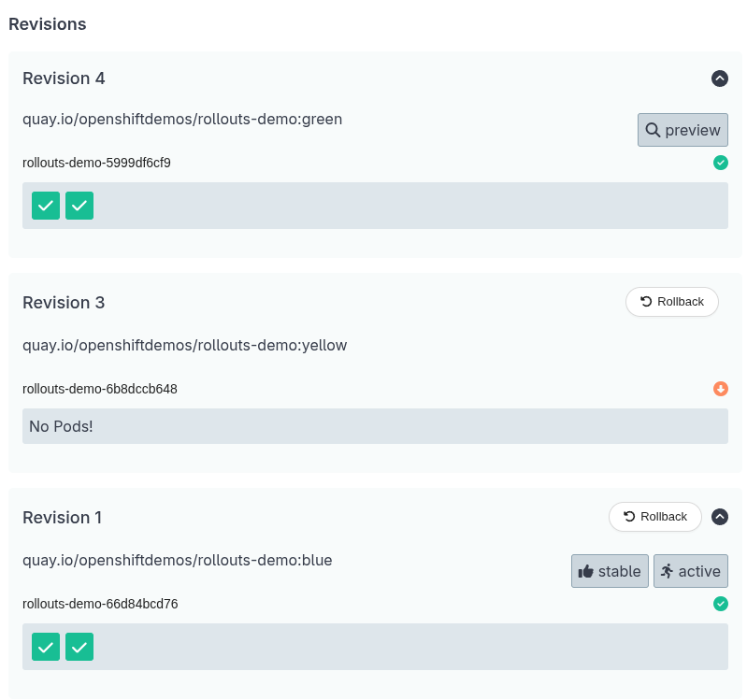Image resolution: width=747 pixels, height=700 pixels.
Task: Click second pod checkmark in Revision 4
Action: [x=79, y=206]
